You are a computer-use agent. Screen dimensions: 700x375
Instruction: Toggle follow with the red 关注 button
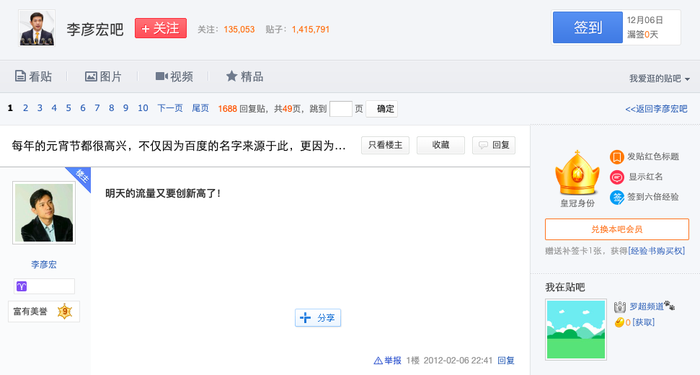click(x=161, y=28)
